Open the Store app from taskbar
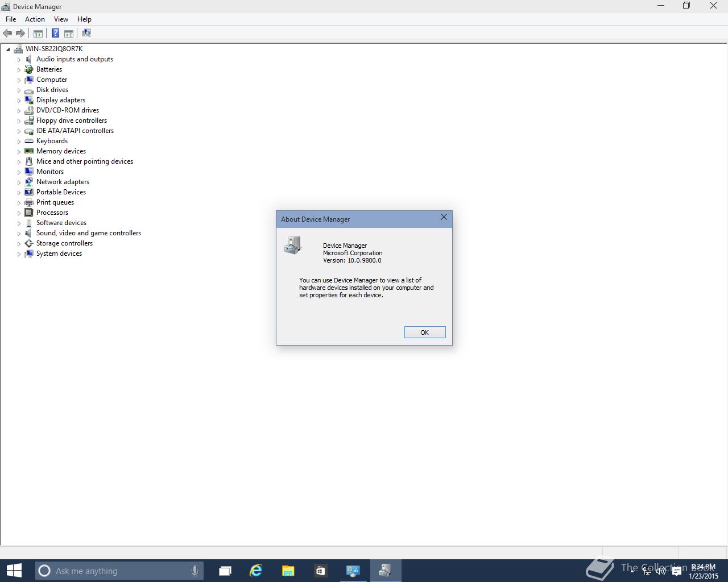 320,571
